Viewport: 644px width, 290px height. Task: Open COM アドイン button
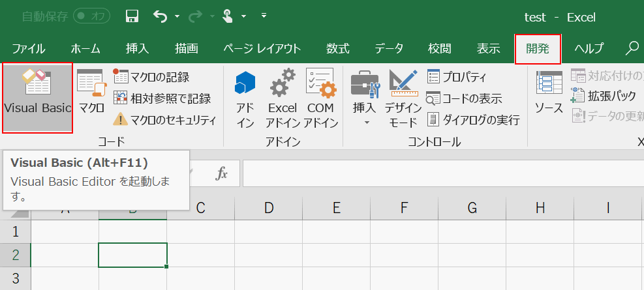click(321, 98)
